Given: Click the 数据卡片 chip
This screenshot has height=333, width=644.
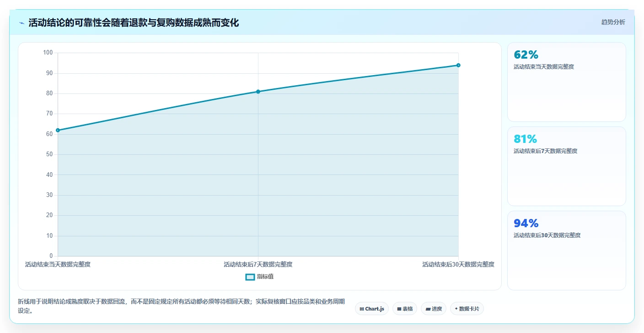Looking at the screenshot, I should [x=467, y=309].
